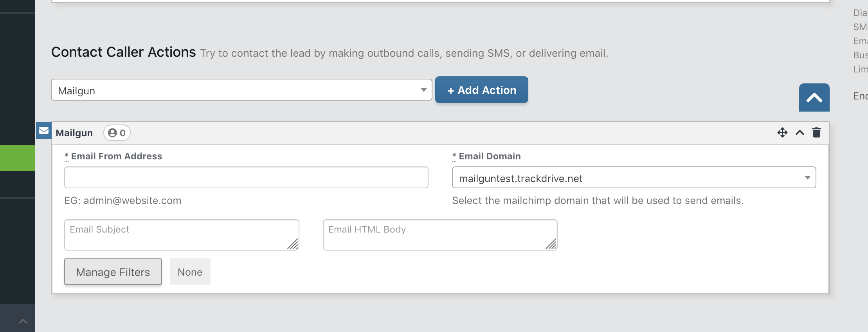This screenshot has height=332, width=868.
Task: Click the scroll-to-top chevron button
Action: click(x=814, y=97)
